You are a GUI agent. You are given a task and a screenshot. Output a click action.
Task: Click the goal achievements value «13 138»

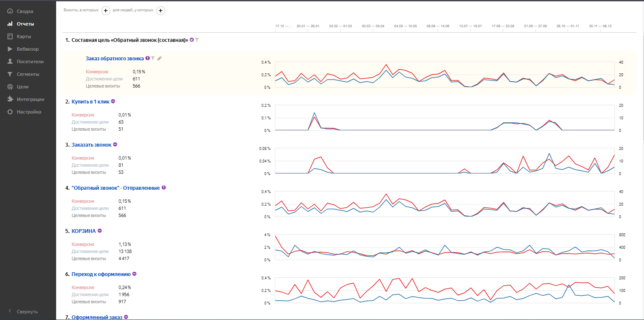point(126,251)
